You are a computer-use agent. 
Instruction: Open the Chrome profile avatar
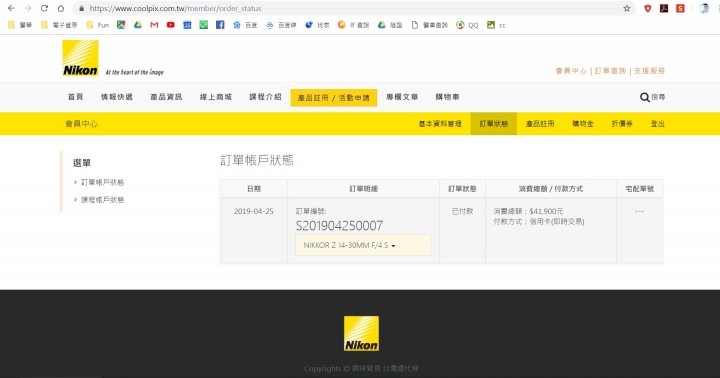[703, 8]
